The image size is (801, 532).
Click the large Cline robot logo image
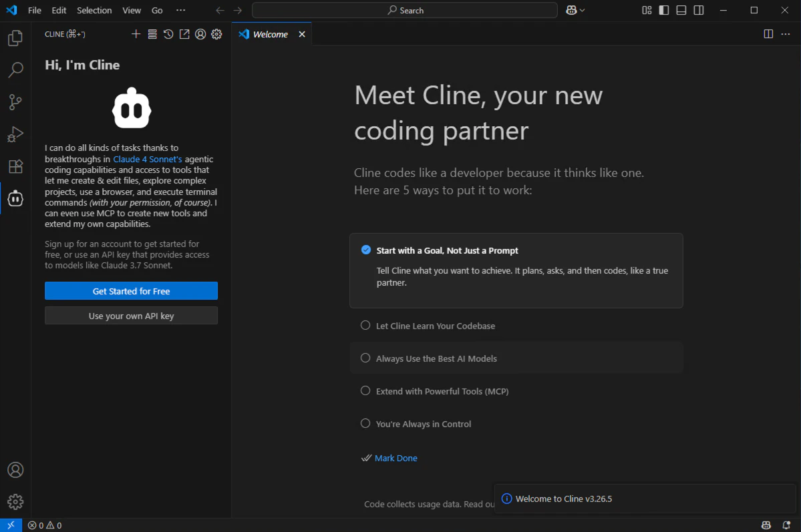(x=132, y=107)
